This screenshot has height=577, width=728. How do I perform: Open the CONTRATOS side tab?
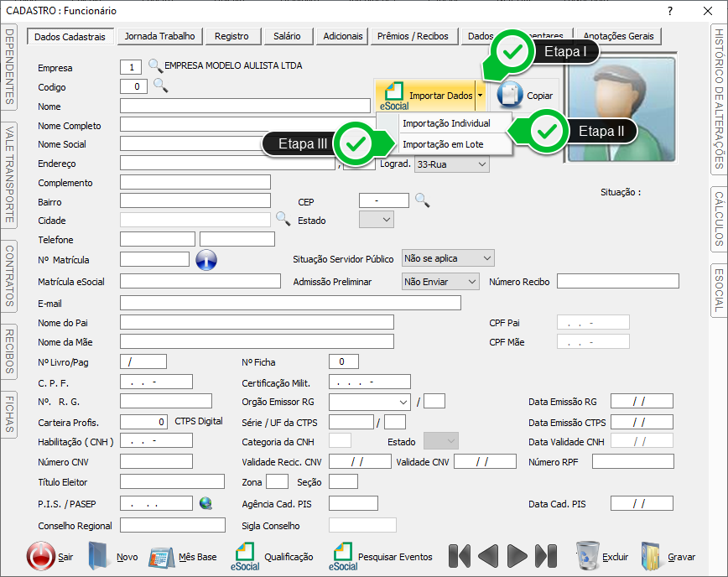9,276
